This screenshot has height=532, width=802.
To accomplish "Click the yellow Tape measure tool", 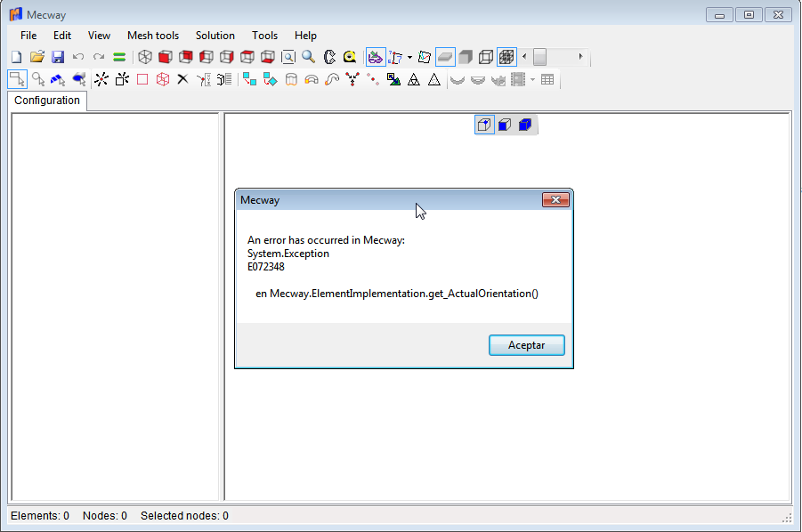I will (350, 57).
